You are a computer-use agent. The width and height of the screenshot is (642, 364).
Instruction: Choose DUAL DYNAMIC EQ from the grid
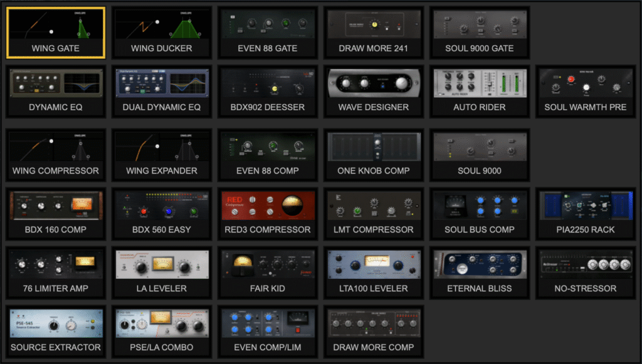(162, 92)
